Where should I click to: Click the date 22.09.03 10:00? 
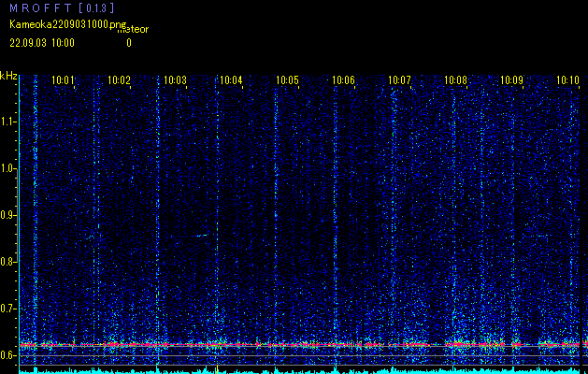point(42,43)
